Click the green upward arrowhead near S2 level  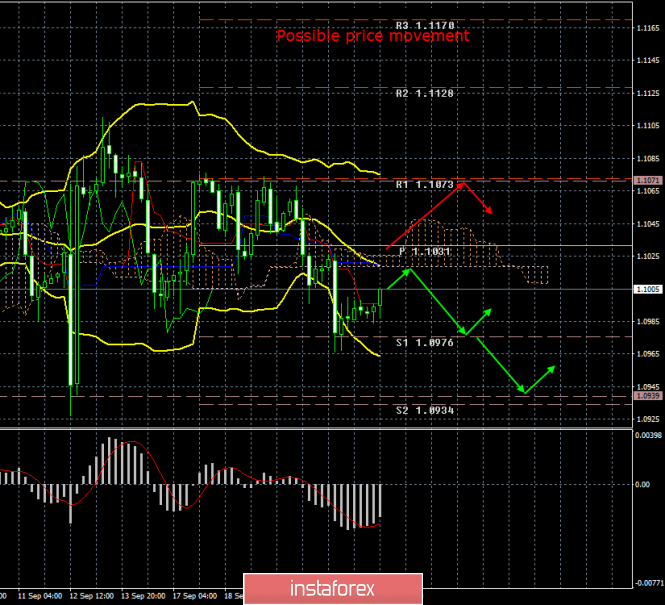click(x=551, y=369)
